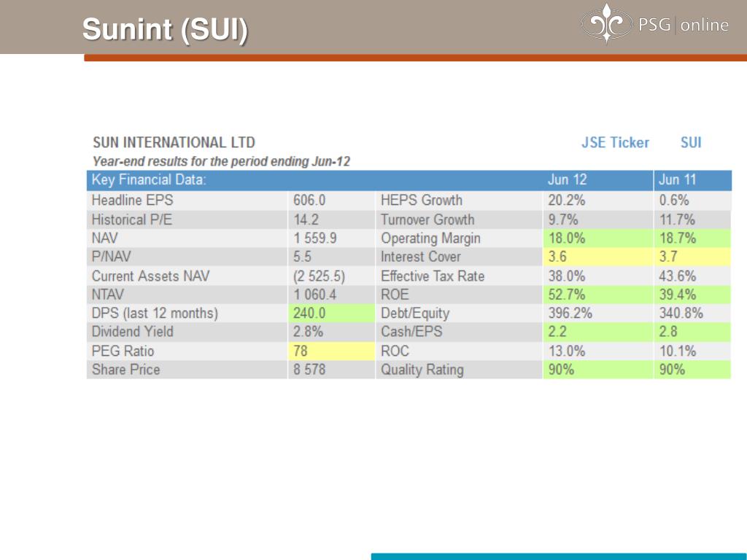This screenshot has width=747, height=560.
Task: Select the ROC value 13.0%
Action: pos(566,351)
